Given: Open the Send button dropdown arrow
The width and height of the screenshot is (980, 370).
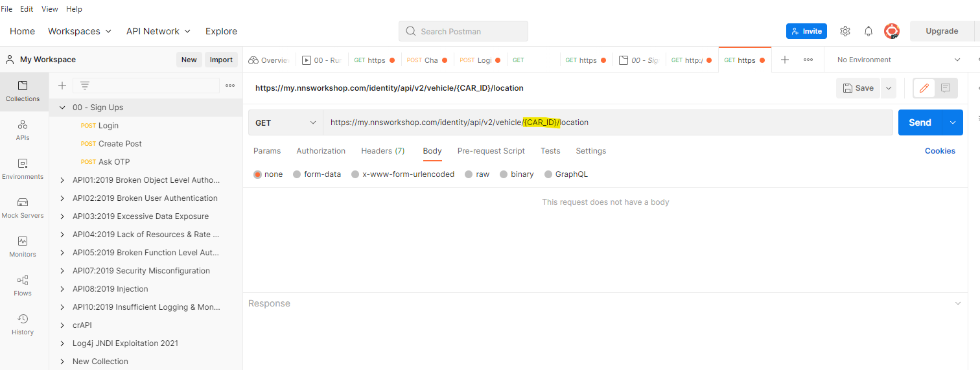Looking at the screenshot, I should coord(953,122).
